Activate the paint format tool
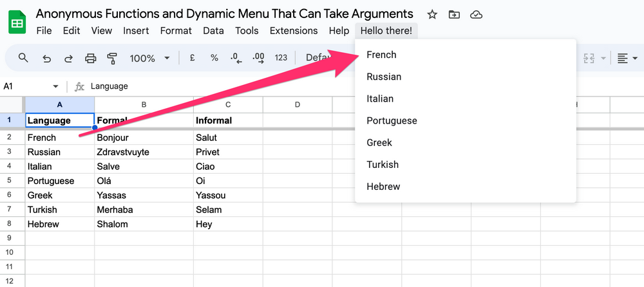The image size is (644, 287). tap(113, 59)
